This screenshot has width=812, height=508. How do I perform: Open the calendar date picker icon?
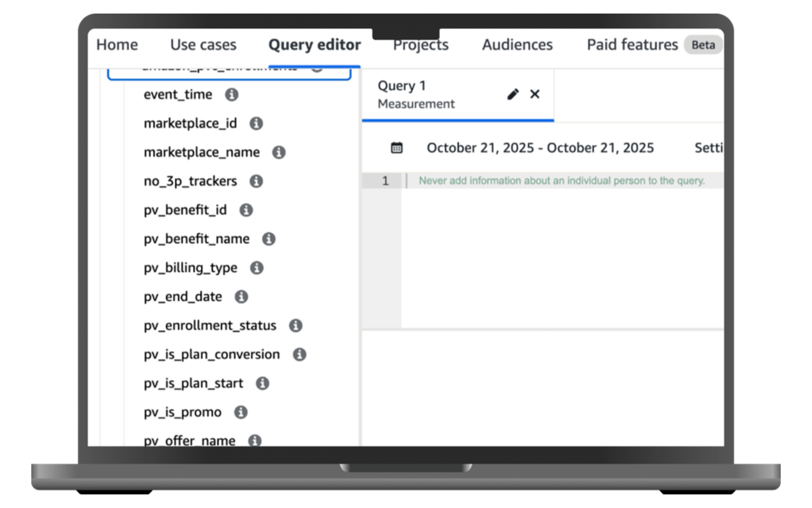[396, 148]
